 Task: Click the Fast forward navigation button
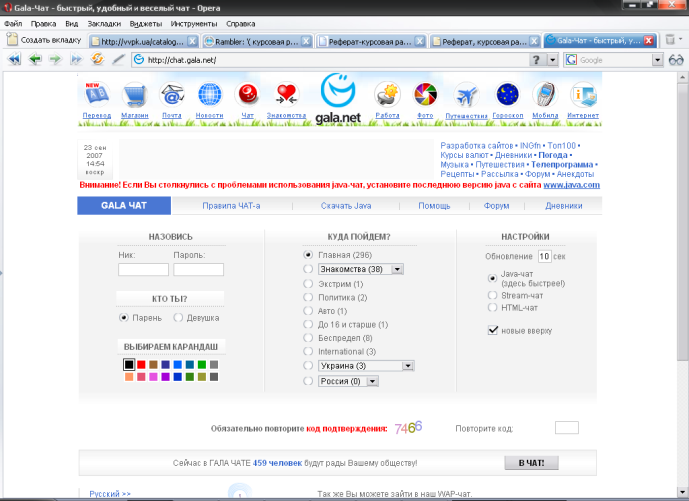click(76, 59)
